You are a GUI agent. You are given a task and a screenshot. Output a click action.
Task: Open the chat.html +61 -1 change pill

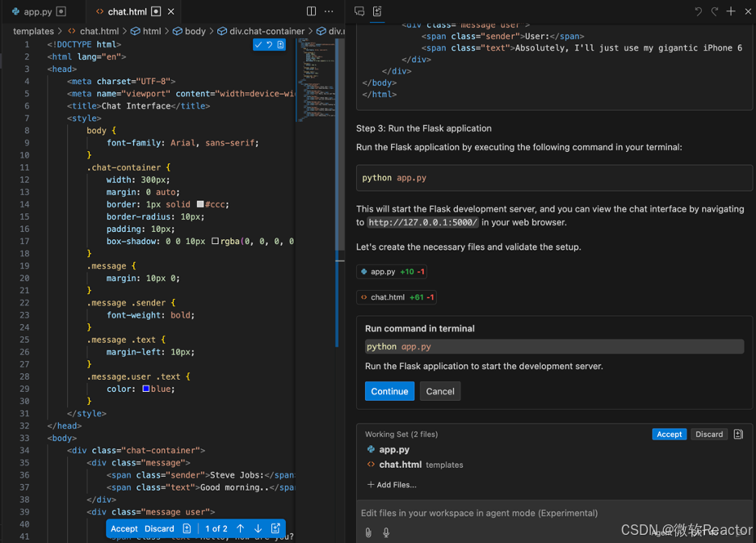click(397, 297)
